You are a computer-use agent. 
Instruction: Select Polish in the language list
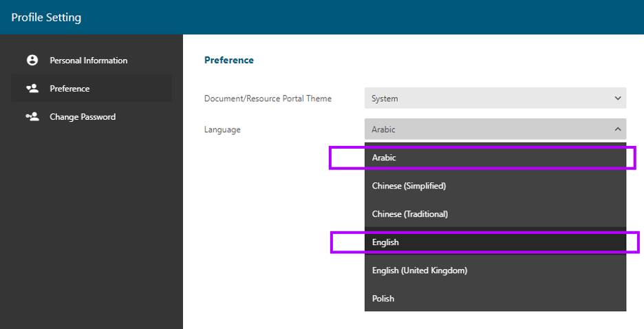tap(383, 299)
